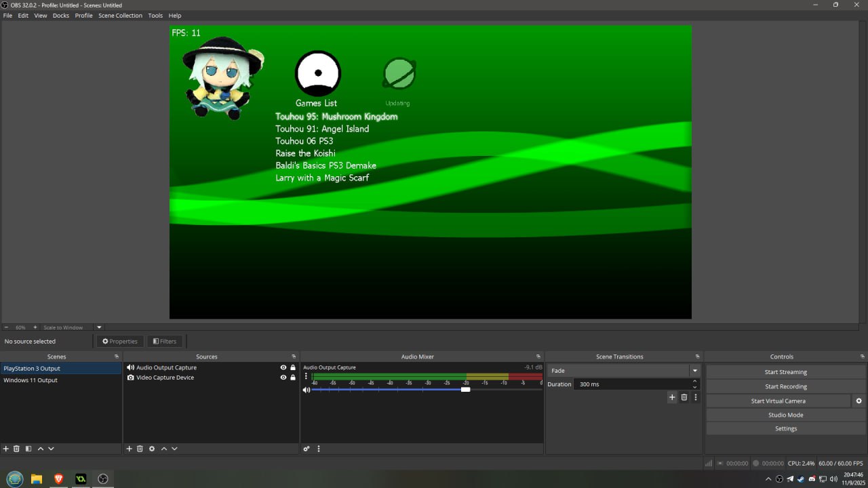This screenshot has width=868, height=488.
Task: Select Windows 11 Output scene
Action: click(x=61, y=380)
